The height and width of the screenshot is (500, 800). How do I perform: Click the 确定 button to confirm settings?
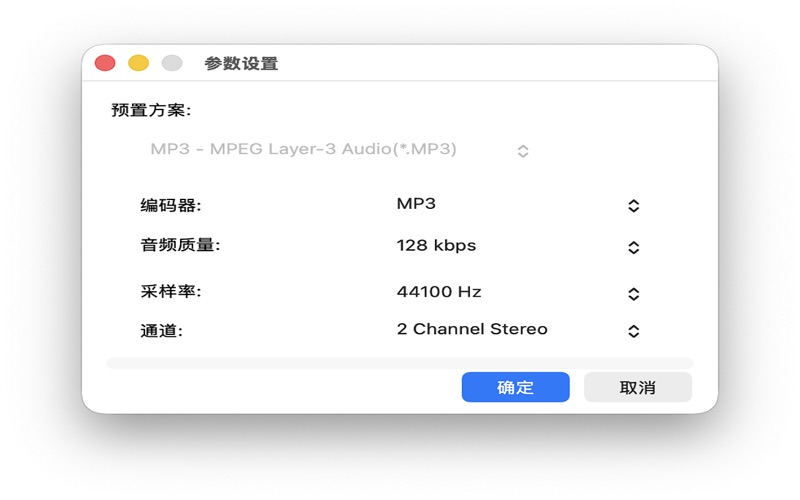coord(515,387)
